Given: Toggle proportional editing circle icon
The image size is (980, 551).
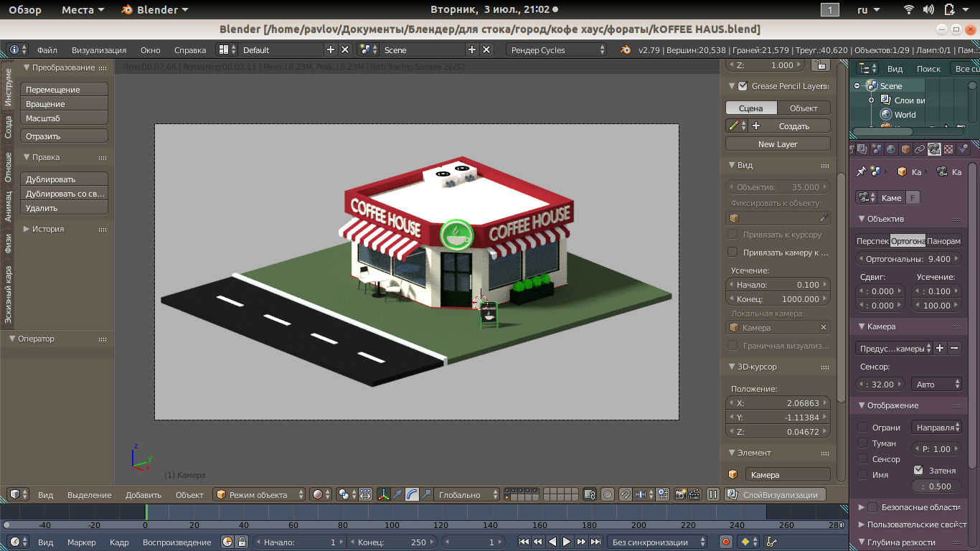Looking at the screenshot, I should pos(608,494).
